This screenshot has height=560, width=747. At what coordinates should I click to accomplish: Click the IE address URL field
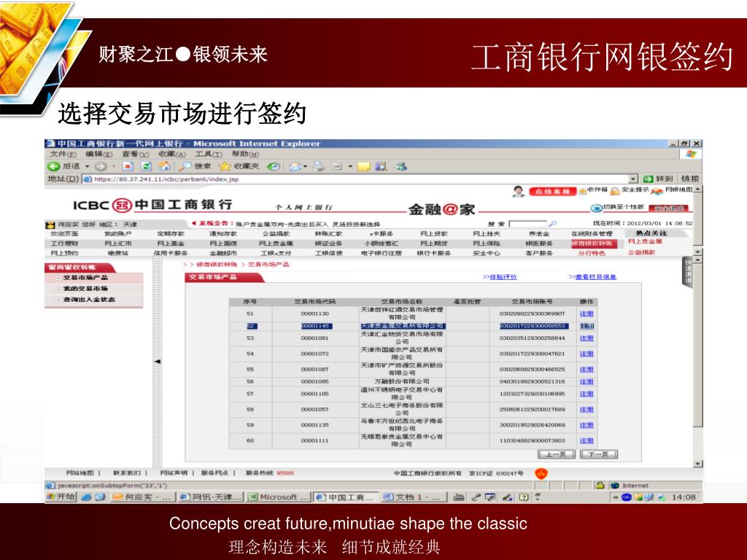[x=360, y=179]
